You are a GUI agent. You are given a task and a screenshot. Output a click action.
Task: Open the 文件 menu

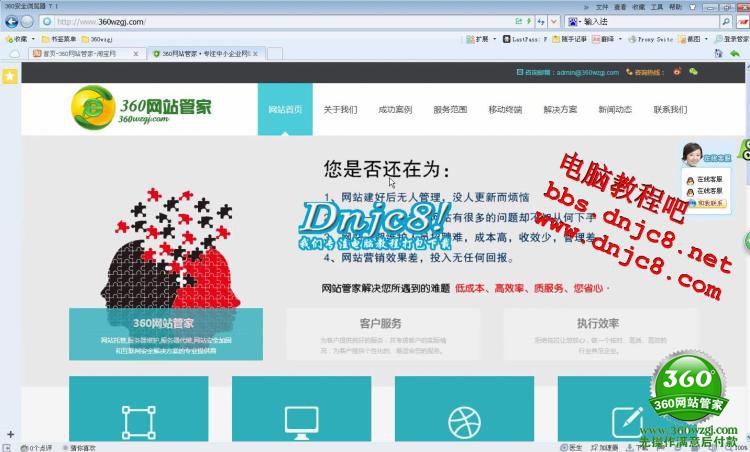click(602, 7)
